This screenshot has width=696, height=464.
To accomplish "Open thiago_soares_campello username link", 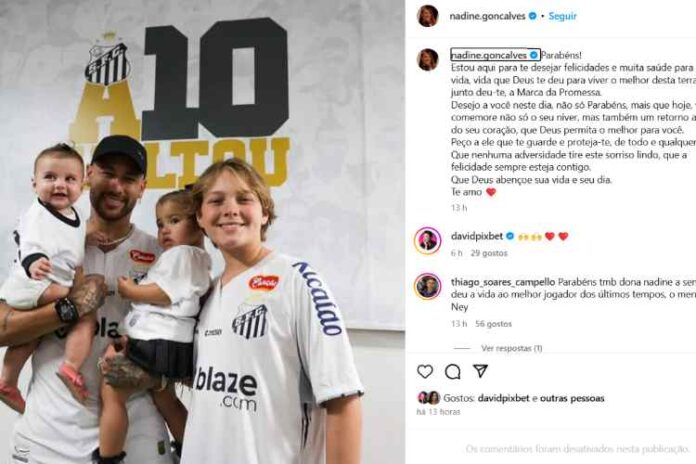I will tap(503, 282).
